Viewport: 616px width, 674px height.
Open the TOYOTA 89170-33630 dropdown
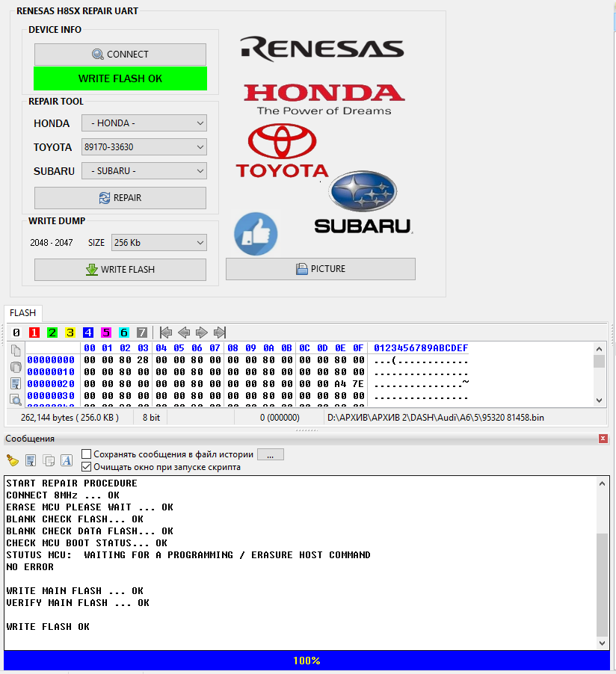[144, 147]
